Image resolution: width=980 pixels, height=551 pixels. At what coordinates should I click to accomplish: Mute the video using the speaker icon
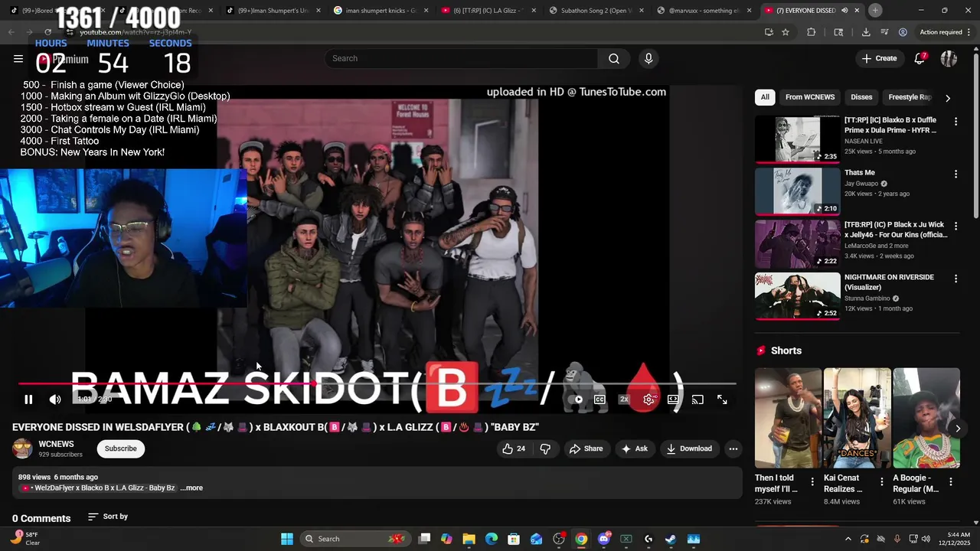(55, 399)
